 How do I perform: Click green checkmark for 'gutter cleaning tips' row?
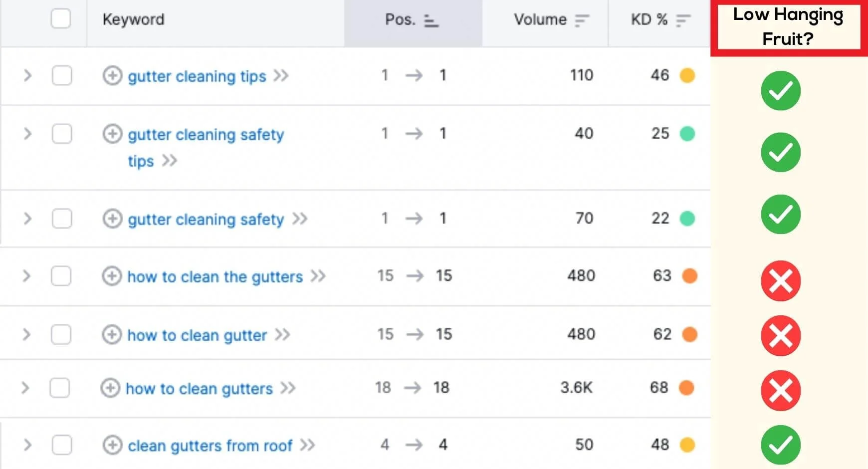tap(781, 91)
